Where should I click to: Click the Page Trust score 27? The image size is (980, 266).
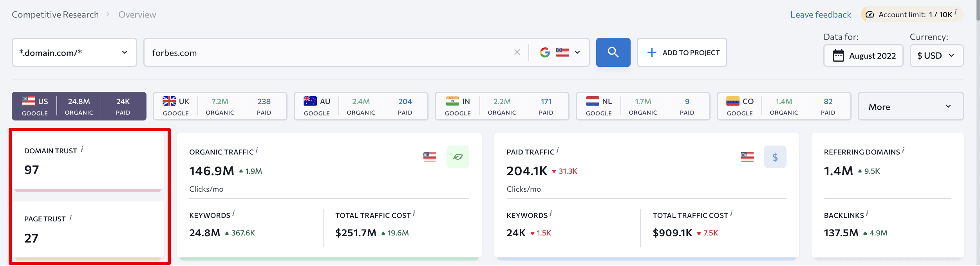click(31, 238)
